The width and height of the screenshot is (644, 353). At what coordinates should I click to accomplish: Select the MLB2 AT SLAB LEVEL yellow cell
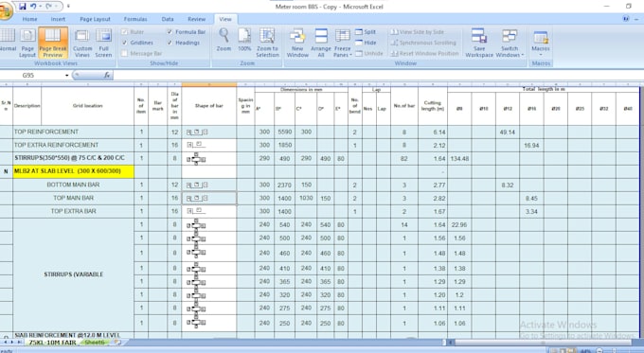coord(74,171)
